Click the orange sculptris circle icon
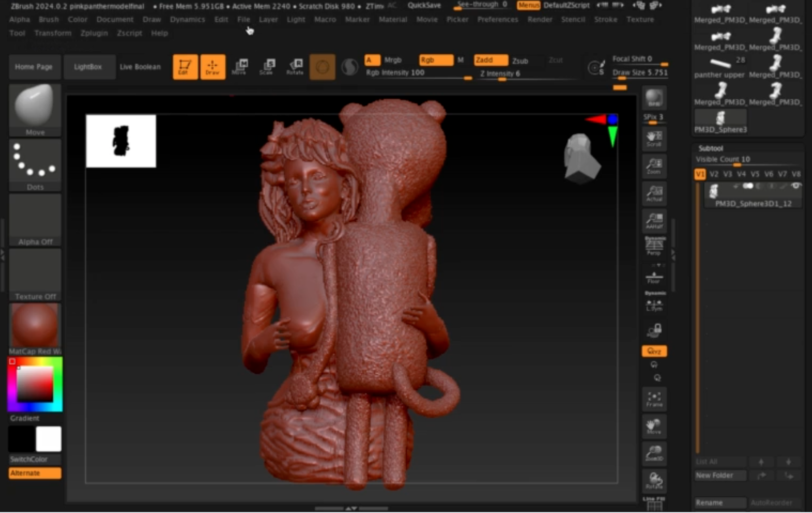 pyautogui.click(x=322, y=67)
